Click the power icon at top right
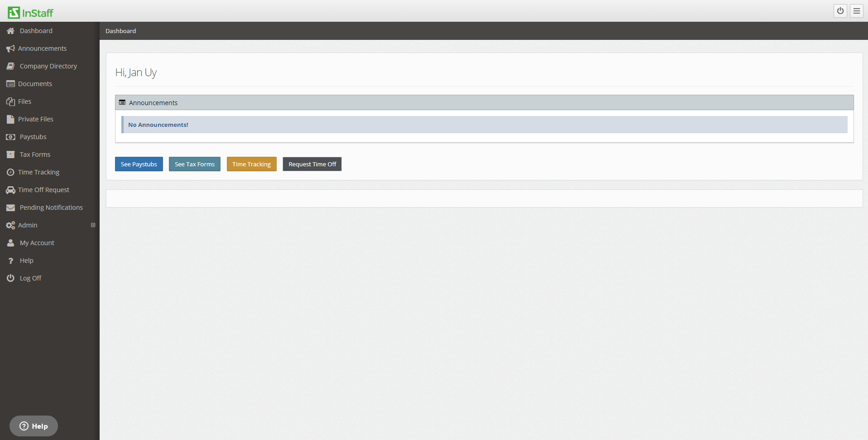Image resolution: width=868 pixels, height=440 pixels. click(840, 10)
